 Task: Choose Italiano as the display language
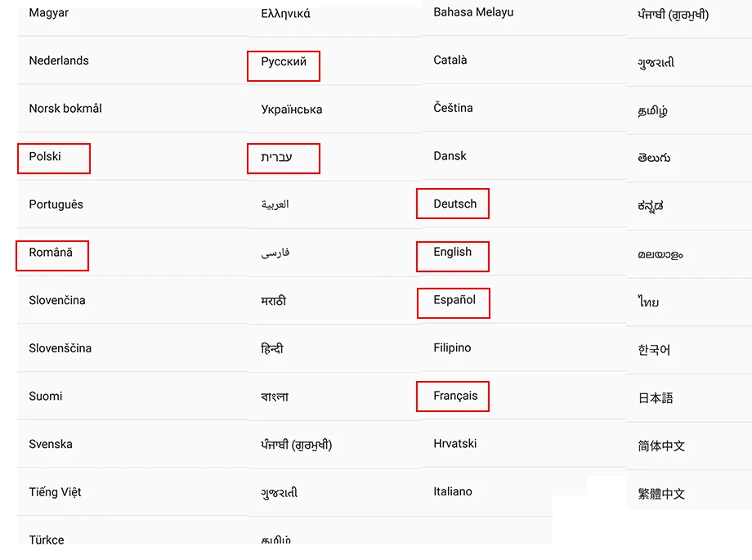[x=453, y=492]
